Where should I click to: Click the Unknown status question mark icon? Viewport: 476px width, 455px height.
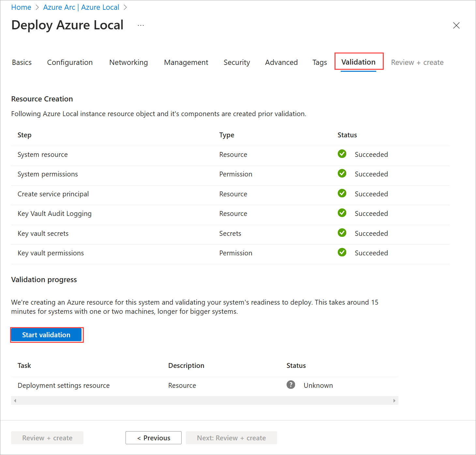coord(290,385)
